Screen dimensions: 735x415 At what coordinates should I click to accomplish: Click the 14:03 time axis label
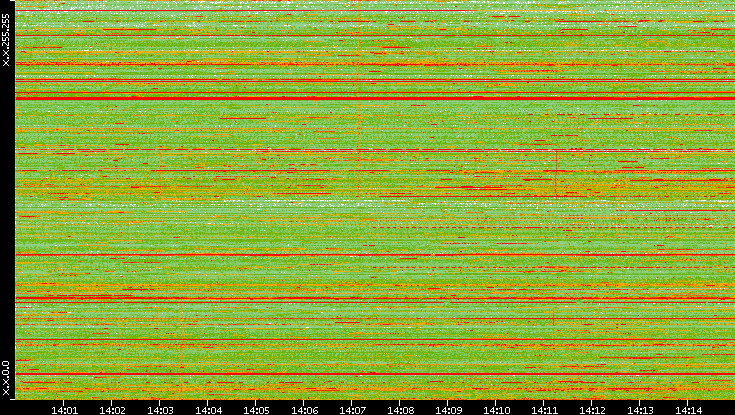pyautogui.click(x=160, y=410)
